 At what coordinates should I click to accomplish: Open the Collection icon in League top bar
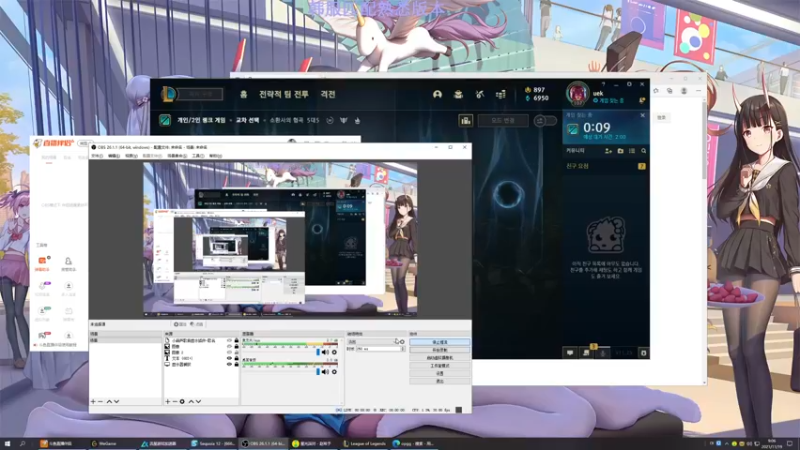(458, 94)
